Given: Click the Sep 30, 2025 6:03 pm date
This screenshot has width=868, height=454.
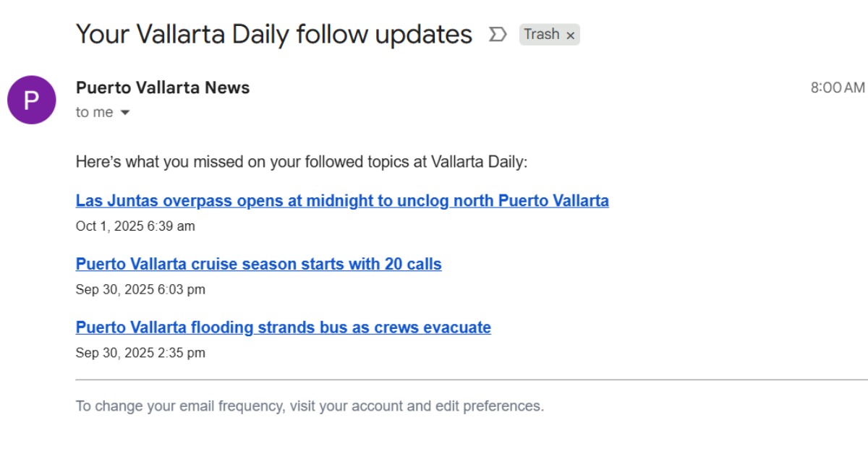Looking at the screenshot, I should pos(140,290).
